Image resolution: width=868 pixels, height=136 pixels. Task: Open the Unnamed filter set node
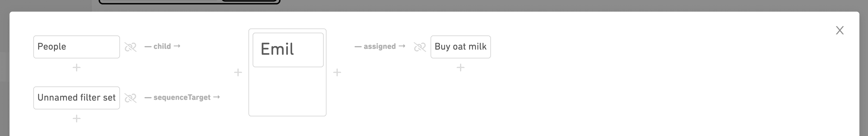pyautogui.click(x=77, y=98)
